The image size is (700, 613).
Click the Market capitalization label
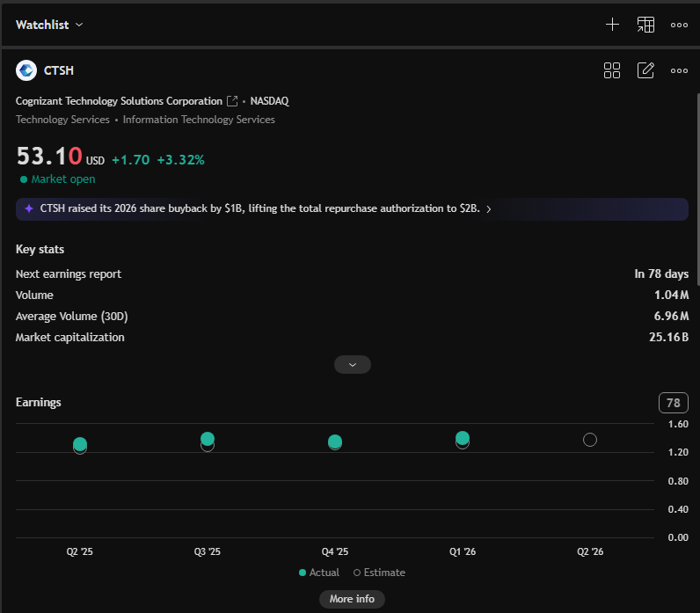coord(70,338)
